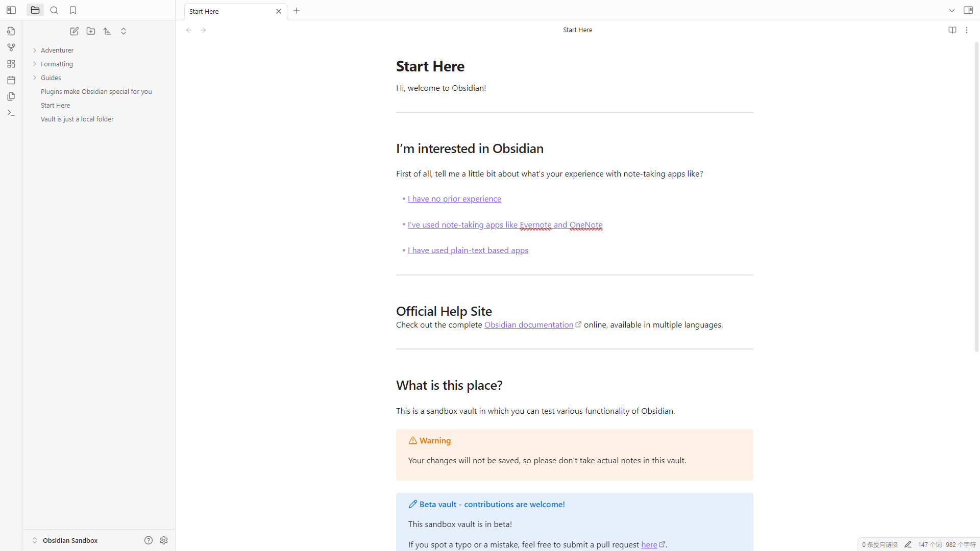The width and height of the screenshot is (980, 551).
Task: Open the 'Vault is just a local folder' note
Action: coord(77,119)
